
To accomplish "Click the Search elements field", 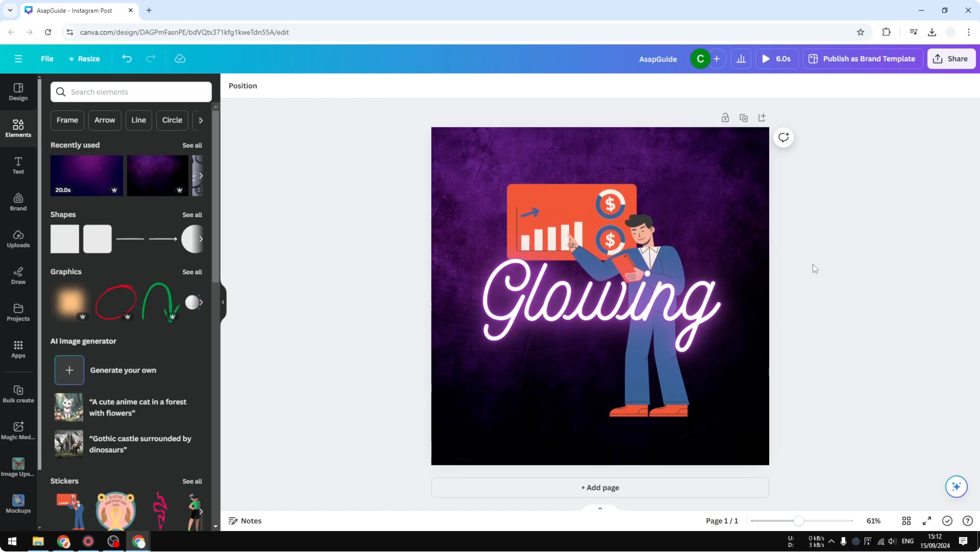I will (x=131, y=92).
